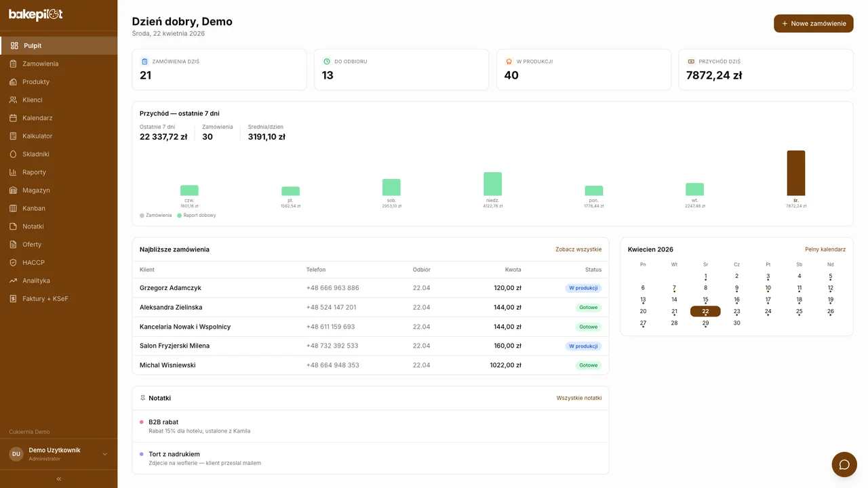Click the Raporty bar chart icon
The image size is (868, 488).
tap(13, 172)
